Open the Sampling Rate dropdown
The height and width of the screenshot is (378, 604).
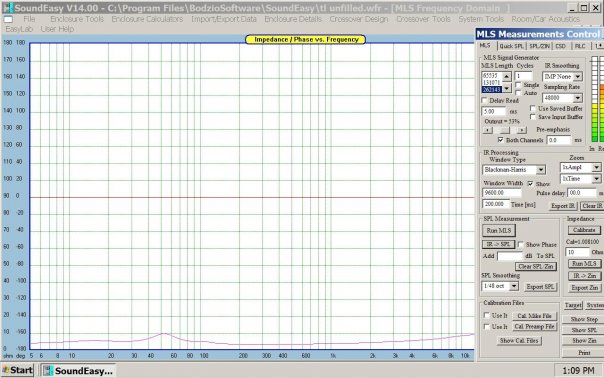click(x=578, y=98)
